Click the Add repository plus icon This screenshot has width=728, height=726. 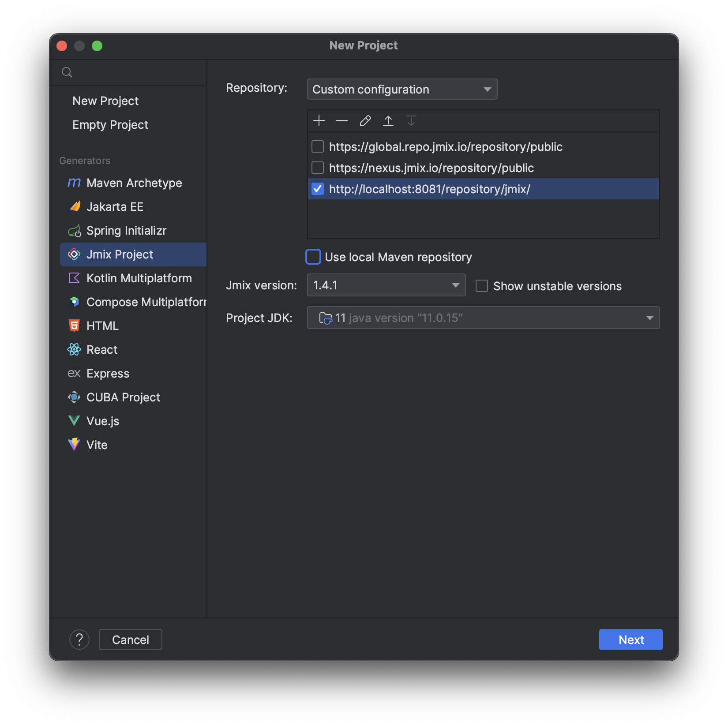click(x=319, y=120)
